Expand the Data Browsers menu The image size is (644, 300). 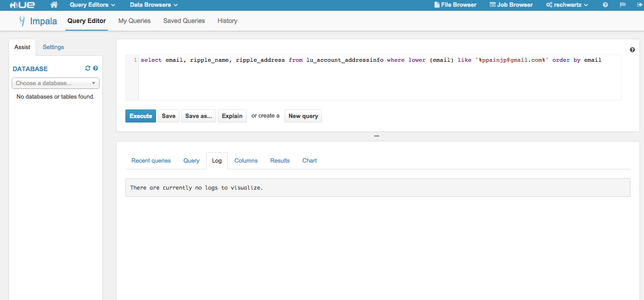tap(154, 5)
